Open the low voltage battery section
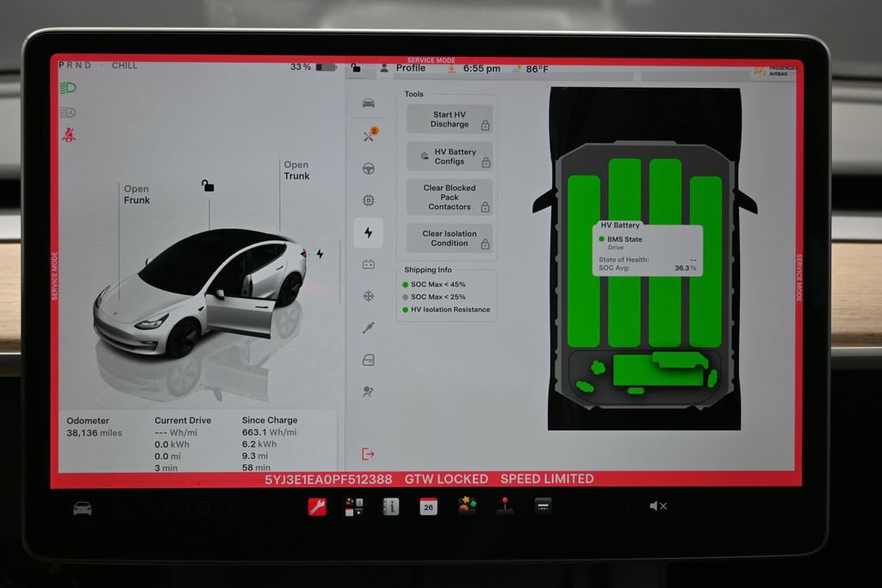The height and width of the screenshot is (588, 882). pos(369,264)
